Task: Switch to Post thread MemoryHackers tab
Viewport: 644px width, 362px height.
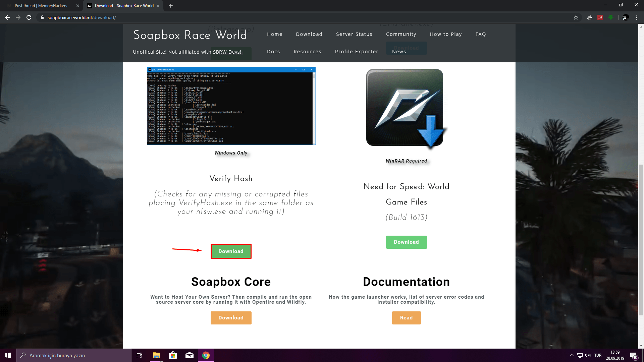Action: coord(41,6)
